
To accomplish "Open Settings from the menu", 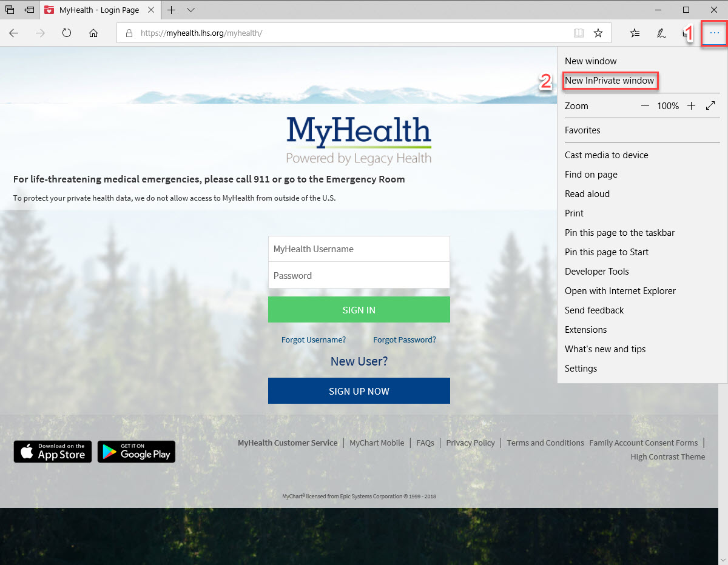I will coord(581,369).
